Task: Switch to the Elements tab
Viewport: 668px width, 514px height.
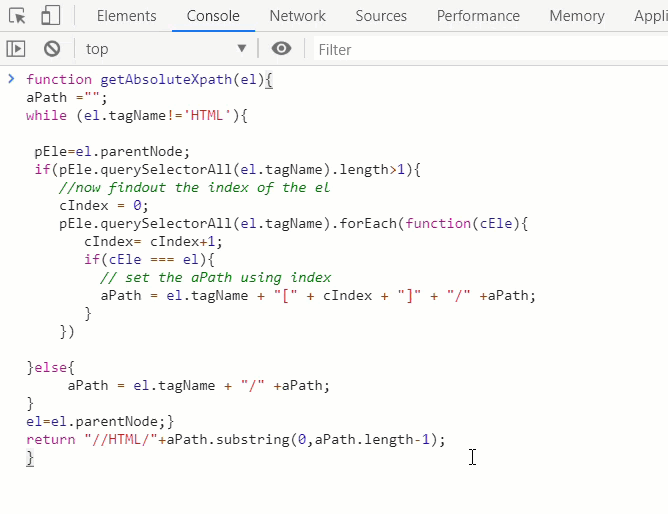Action: (127, 16)
